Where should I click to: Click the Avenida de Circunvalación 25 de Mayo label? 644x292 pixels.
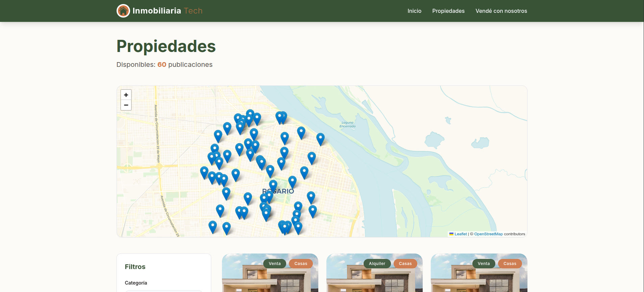(x=157, y=134)
